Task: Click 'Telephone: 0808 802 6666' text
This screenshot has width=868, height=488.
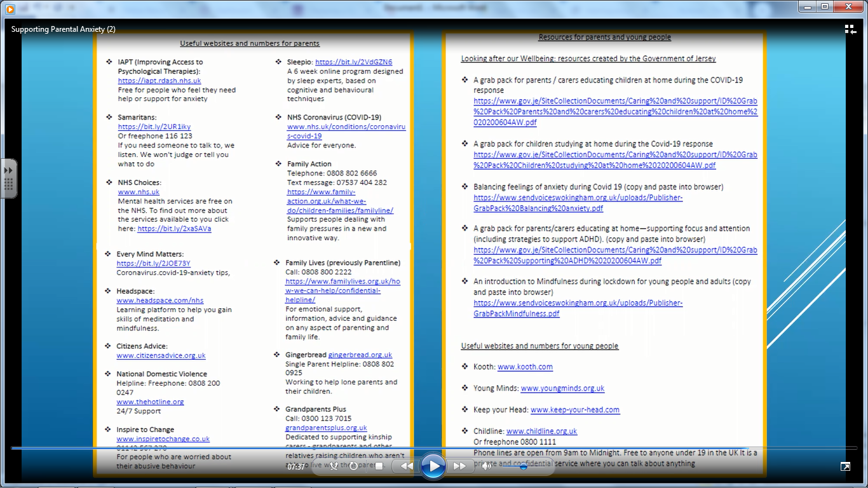Action: coord(332,173)
